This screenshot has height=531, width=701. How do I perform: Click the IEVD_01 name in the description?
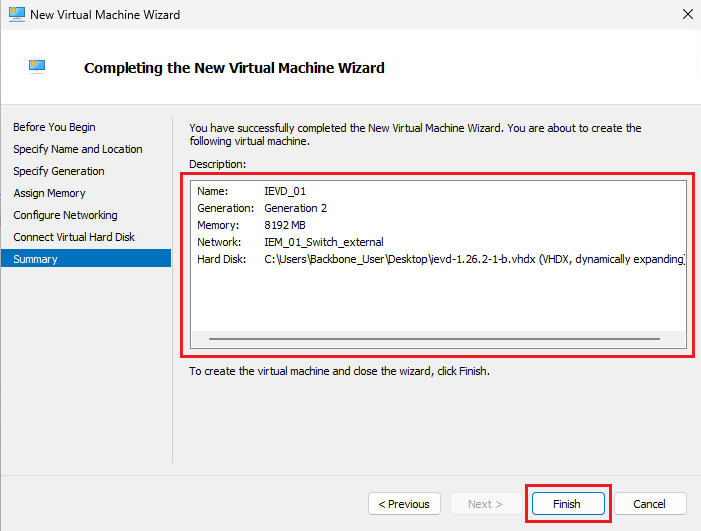[x=285, y=191]
